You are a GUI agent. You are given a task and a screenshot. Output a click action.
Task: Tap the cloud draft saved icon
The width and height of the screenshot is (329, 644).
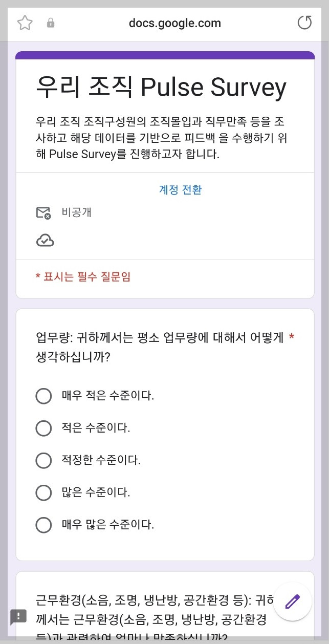click(45, 240)
